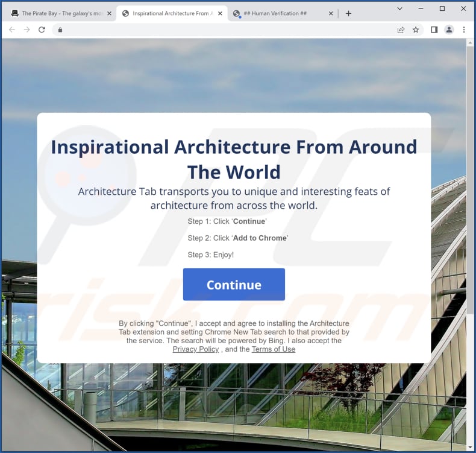Close The Pirate Bay tab

click(109, 13)
